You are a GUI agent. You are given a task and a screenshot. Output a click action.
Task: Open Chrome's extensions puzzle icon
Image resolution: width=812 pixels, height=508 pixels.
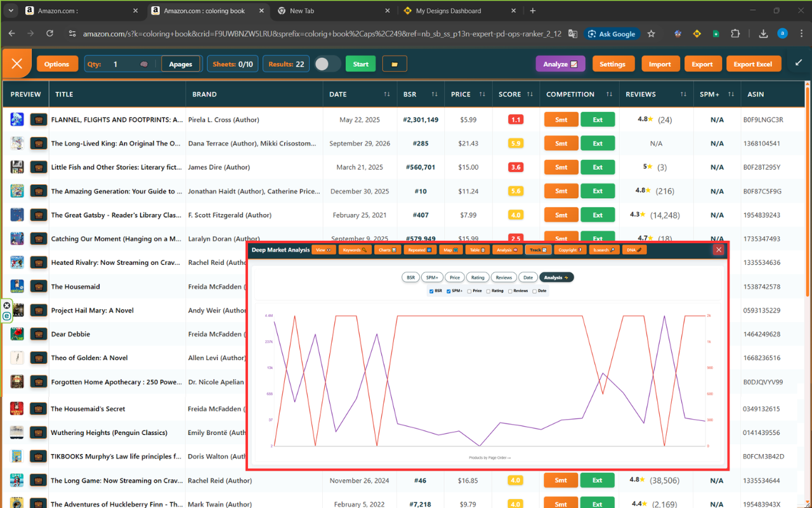[735, 34]
